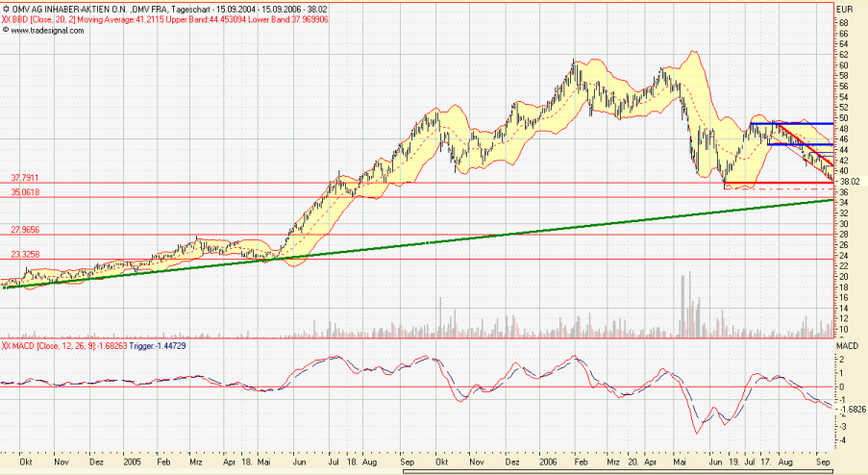Click the 23.3258 horizontal level label
This screenshot has height=475, width=868.
click(x=25, y=254)
